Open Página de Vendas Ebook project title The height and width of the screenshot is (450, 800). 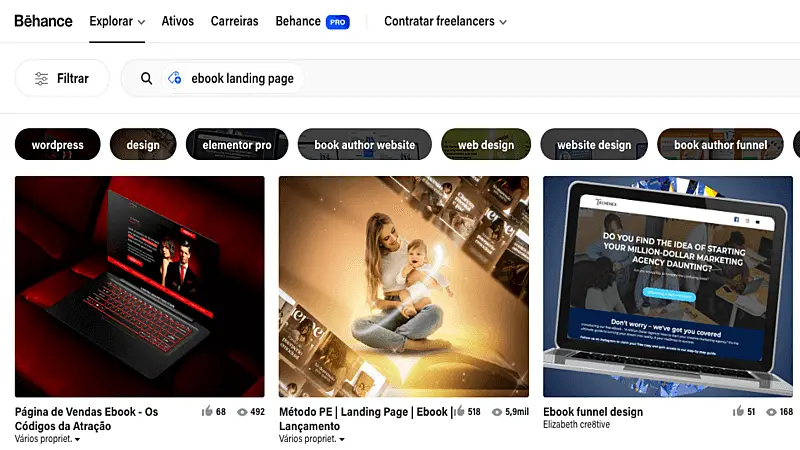coord(87,419)
